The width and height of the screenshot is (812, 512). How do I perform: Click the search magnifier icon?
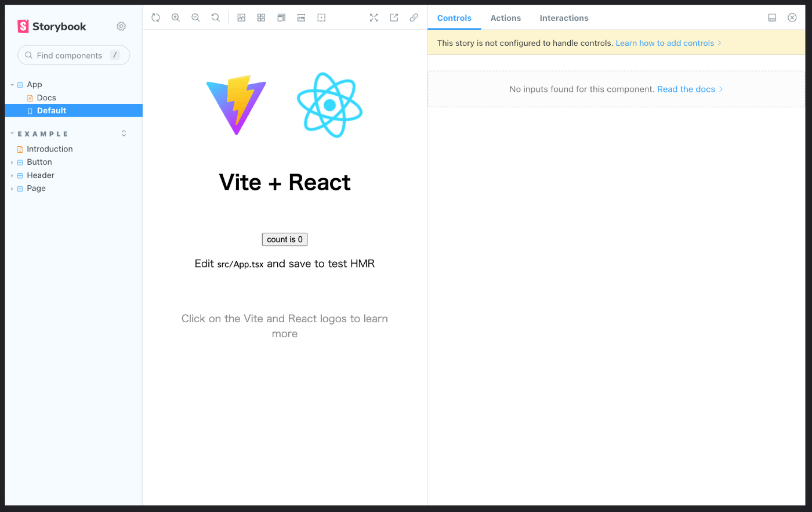[x=28, y=55]
